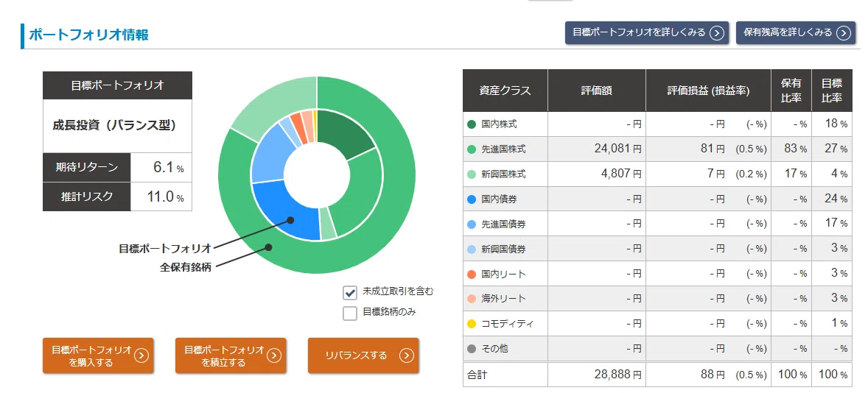Click 先進国債券 light blue legend dot
868x393 pixels.
pos(472,224)
